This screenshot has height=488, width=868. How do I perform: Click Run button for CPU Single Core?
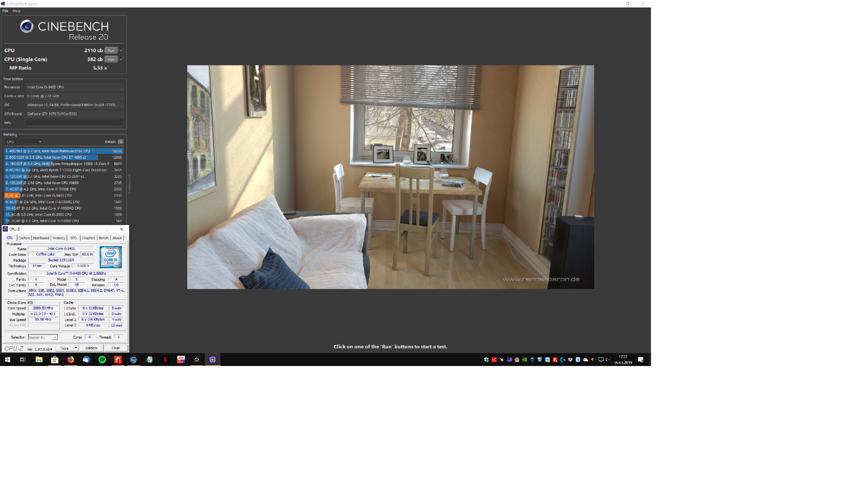110,58
